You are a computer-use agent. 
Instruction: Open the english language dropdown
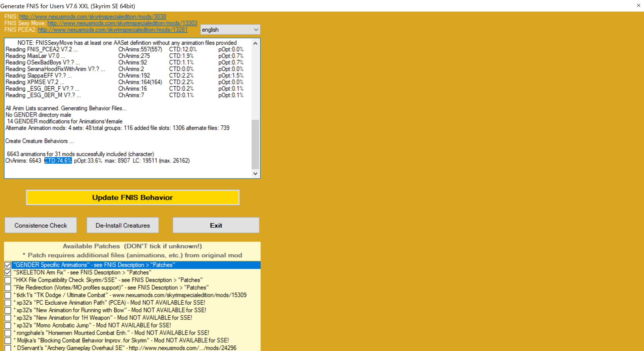230,30
